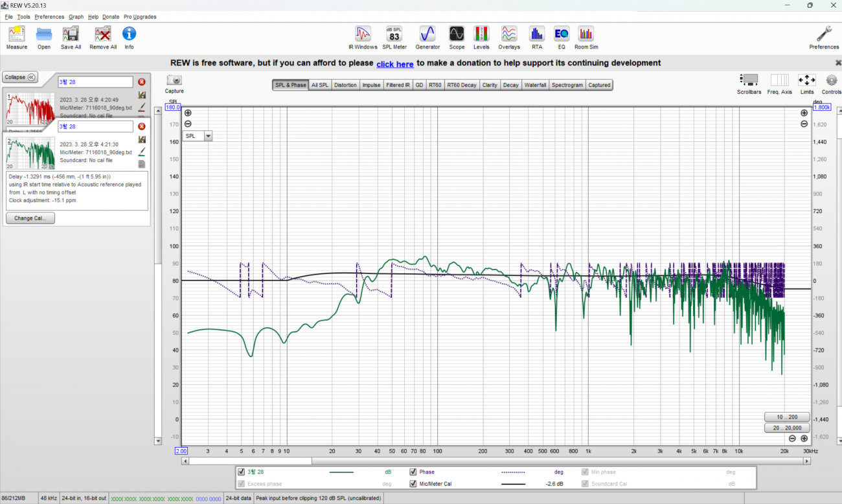842x504 pixels.
Task: Start a new measurement with Measure
Action: (17, 38)
